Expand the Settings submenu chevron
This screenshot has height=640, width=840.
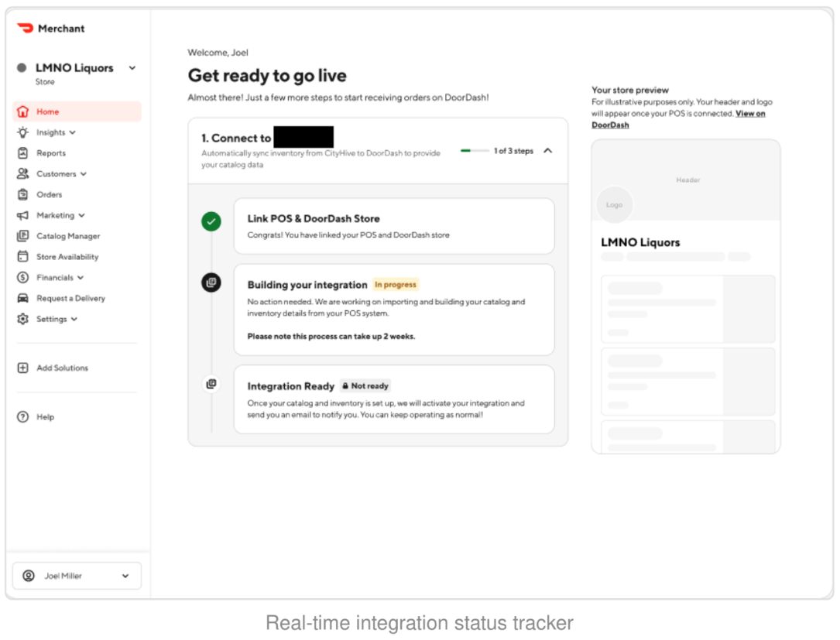74,319
